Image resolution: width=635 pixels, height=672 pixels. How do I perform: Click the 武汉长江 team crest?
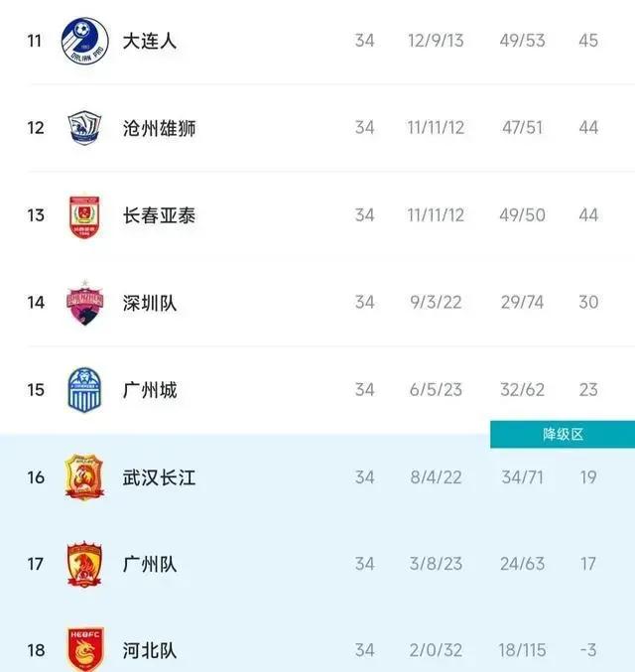click(82, 476)
